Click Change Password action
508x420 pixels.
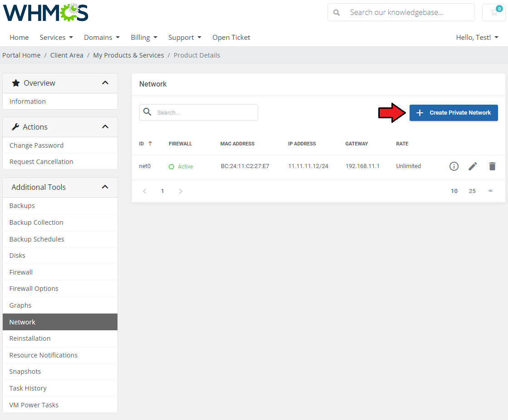coord(60,145)
